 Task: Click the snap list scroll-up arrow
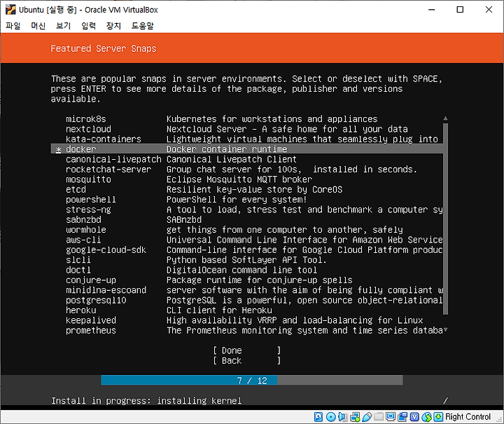pyautogui.click(x=445, y=118)
